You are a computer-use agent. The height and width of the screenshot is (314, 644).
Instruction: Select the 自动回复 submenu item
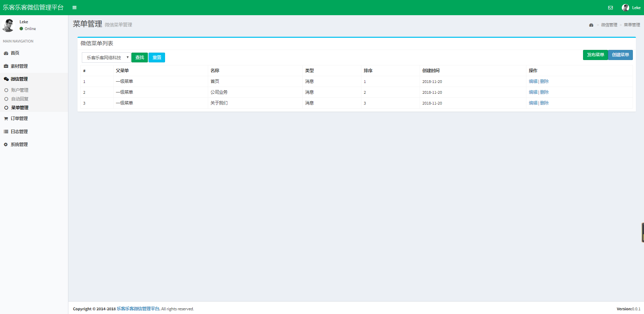tap(20, 99)
